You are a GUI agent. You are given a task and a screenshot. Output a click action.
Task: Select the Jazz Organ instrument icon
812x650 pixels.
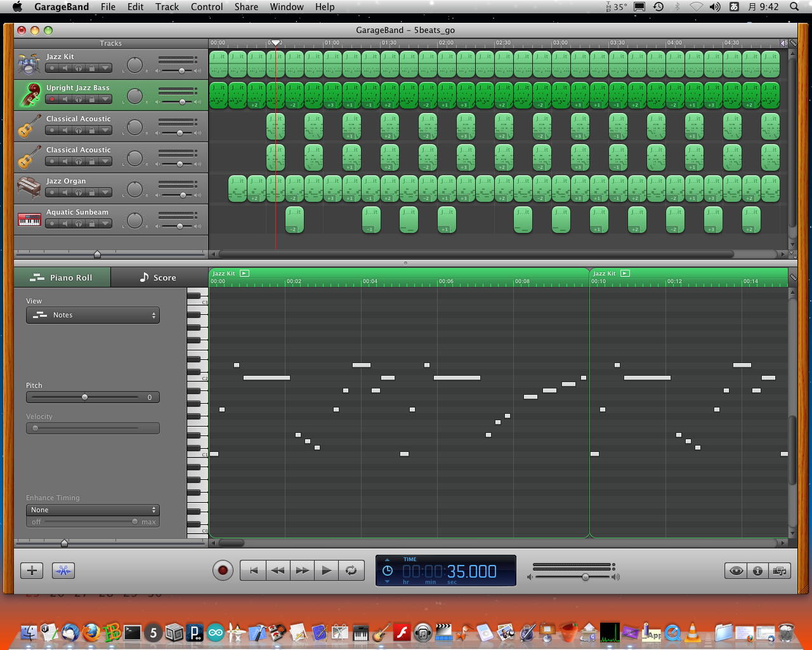click(29, 189)
